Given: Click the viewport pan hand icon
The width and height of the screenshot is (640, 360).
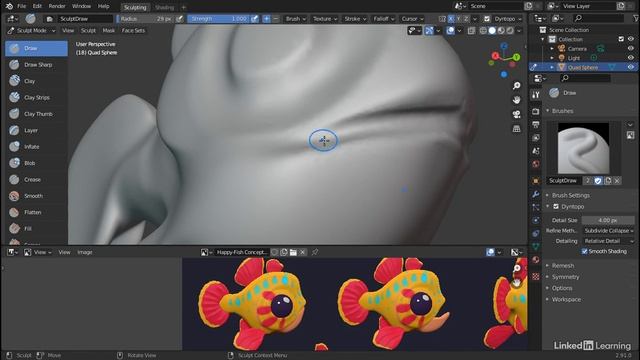Looking at the screenshot, I should (x=516, y=100).
